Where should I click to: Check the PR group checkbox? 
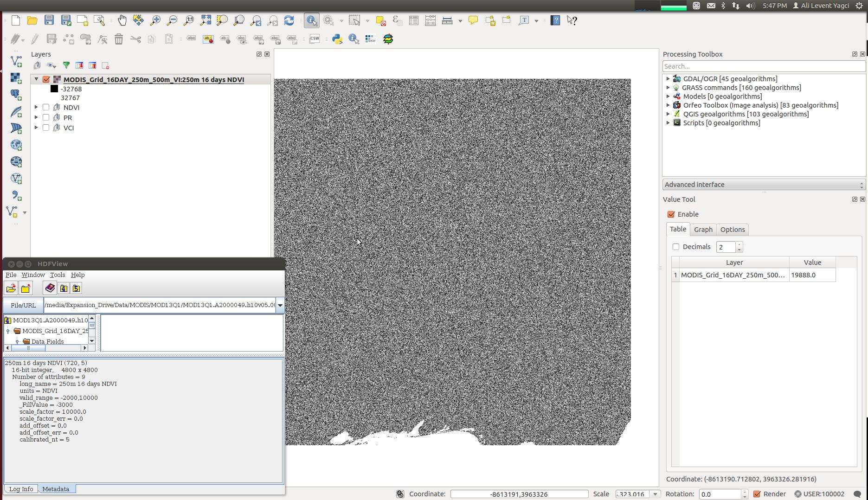[46, 117]
